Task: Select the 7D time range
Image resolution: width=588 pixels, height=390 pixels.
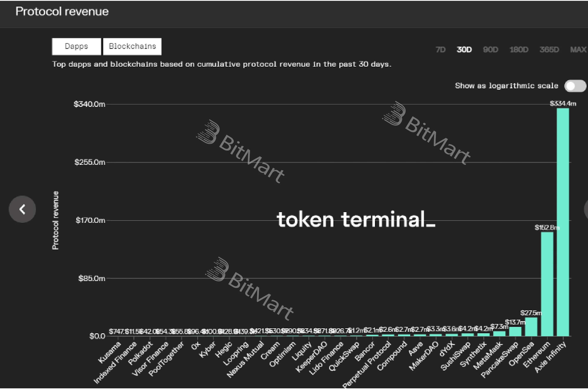Action: coord(440,50)
